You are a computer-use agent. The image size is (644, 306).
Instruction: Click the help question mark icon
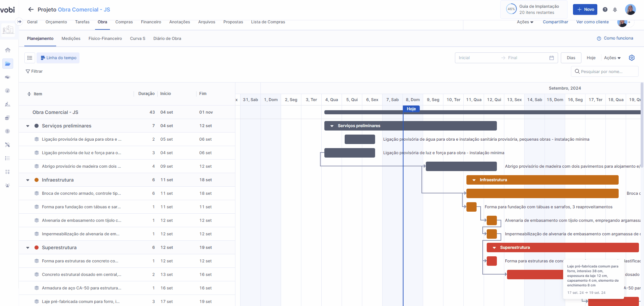605,9
